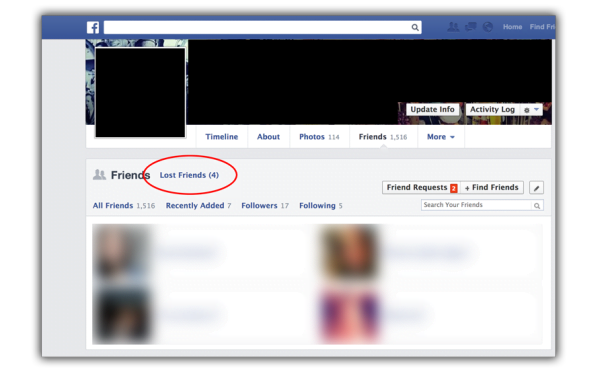610x381 pixels.
Task: Click the search magnifier in top bar
Action: pyautogui.click(x=415, y=27)
